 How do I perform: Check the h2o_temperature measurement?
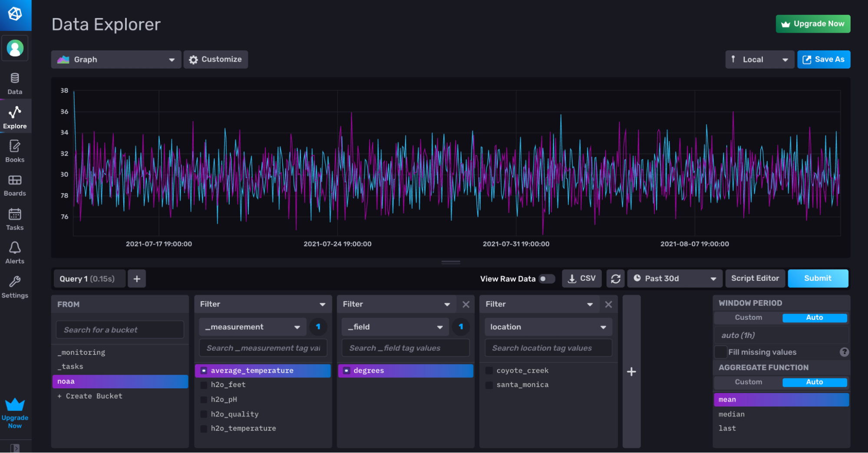[204, 429]
